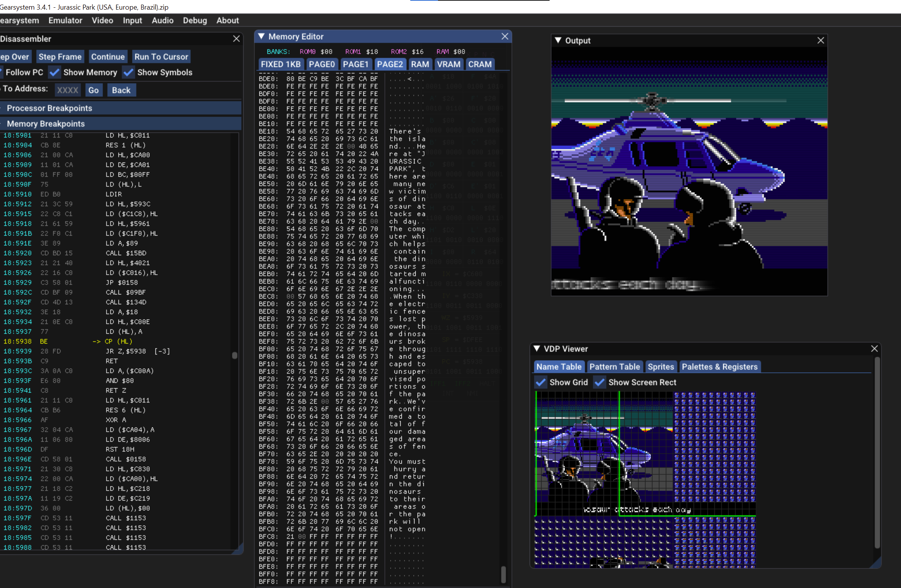Open the Pattern Table tab
The width and height of the screenshot is (901, 588).
click(615, 367)
